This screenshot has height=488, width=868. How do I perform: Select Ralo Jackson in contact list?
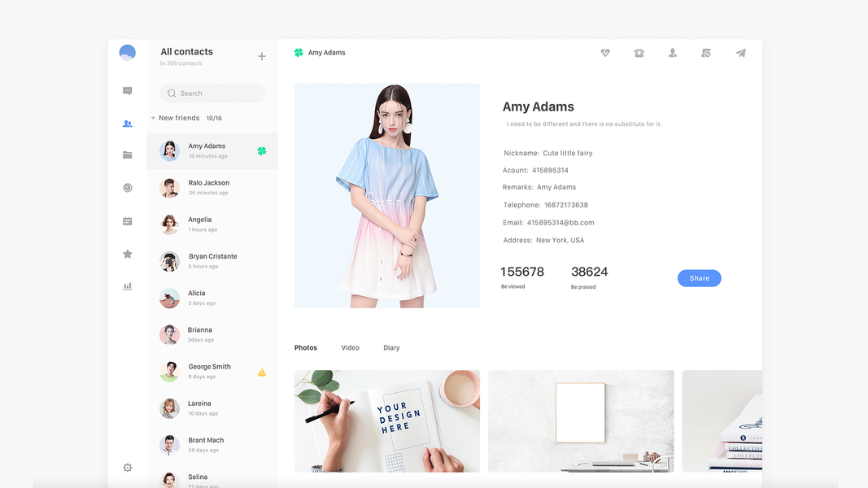pos(212,188)
